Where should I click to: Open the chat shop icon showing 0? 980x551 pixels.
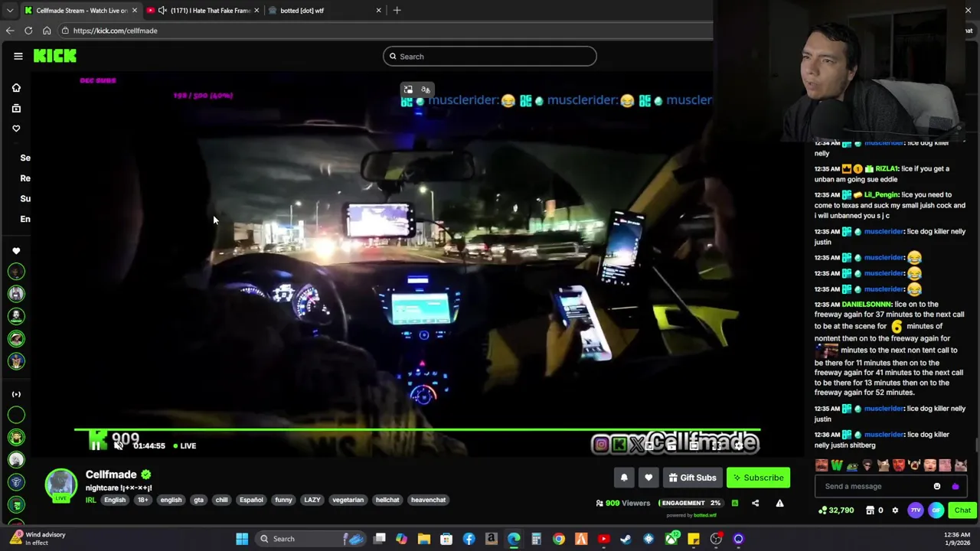[874, 510]
